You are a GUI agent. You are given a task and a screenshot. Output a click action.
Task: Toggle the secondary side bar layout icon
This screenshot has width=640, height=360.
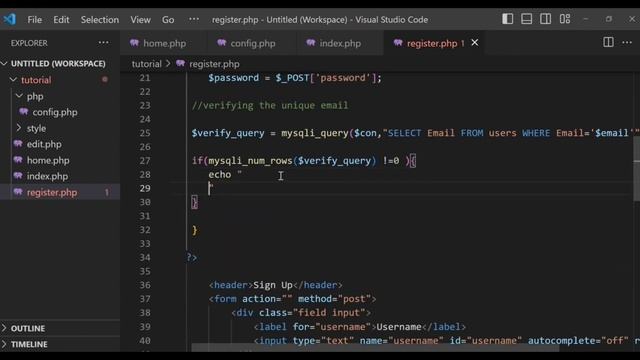pos(545,19)
